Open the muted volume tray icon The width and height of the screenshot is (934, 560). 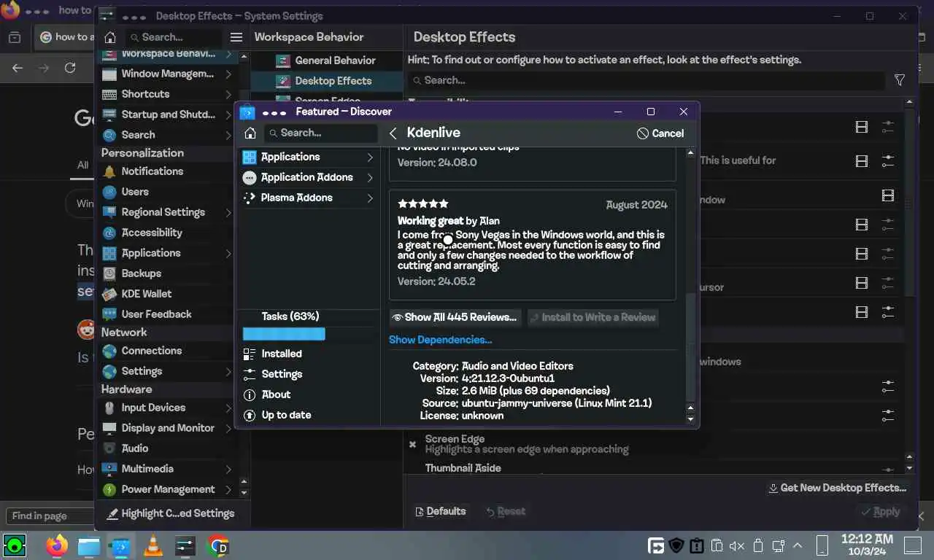coord(737,545)
